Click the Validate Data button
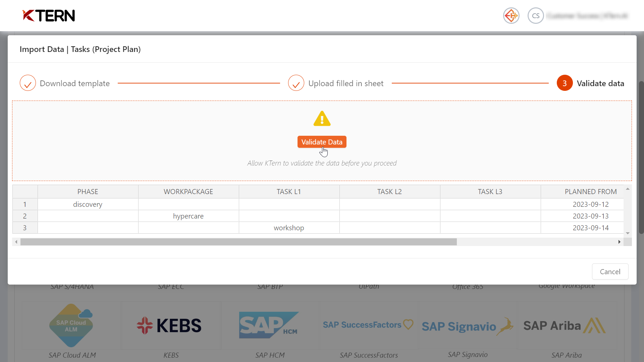Screen dimensions: 644x362 (x=322, y=142)
